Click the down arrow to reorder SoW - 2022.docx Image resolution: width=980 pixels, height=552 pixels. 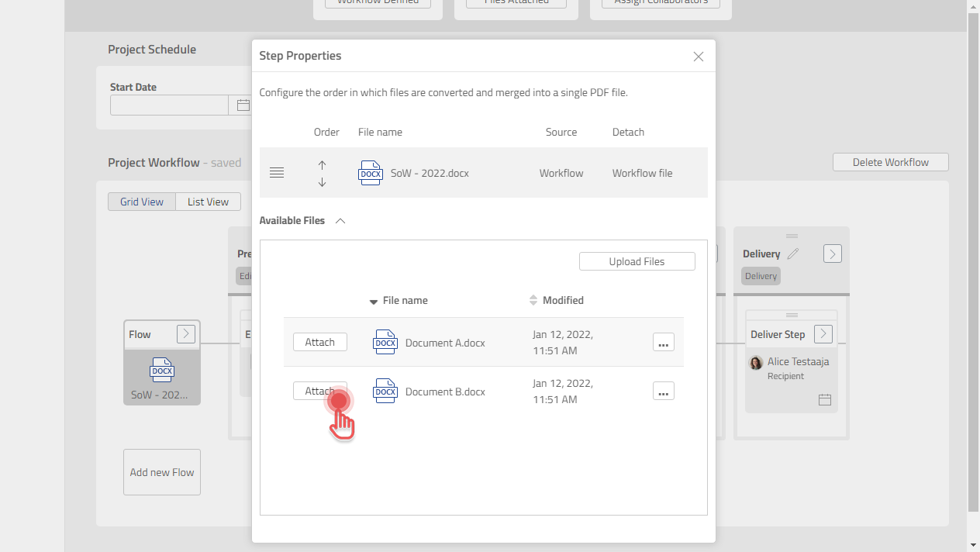tap(322, 181)
